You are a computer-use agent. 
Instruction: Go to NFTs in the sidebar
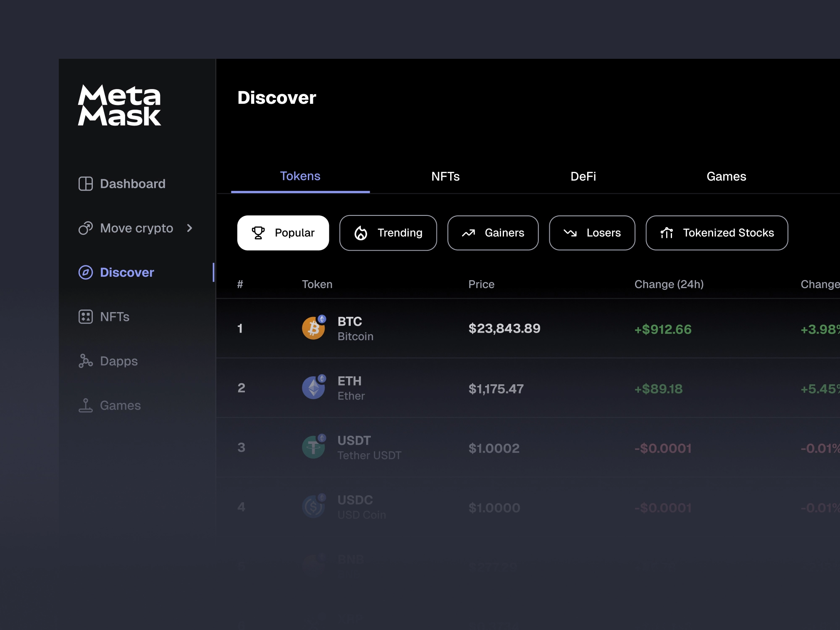104,317
